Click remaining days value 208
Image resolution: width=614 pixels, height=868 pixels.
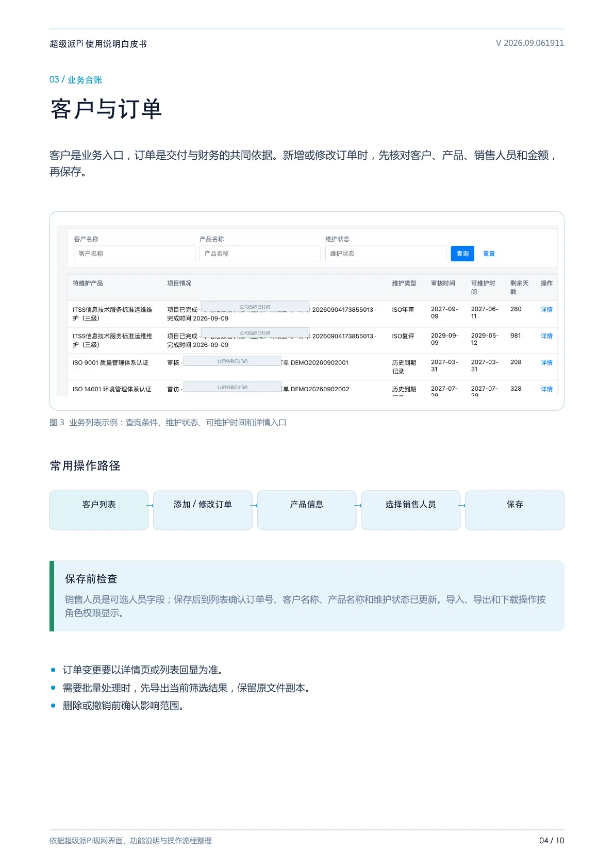point(516,362)
